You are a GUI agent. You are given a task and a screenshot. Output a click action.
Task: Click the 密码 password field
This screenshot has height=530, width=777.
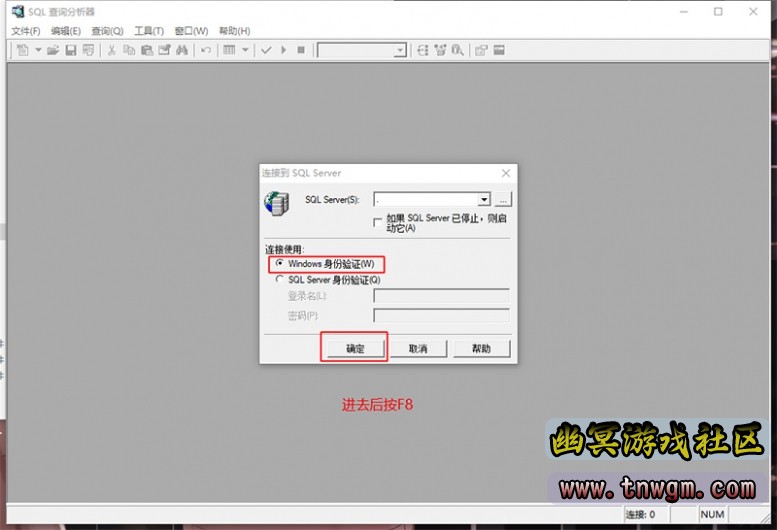tap(442, 316)
